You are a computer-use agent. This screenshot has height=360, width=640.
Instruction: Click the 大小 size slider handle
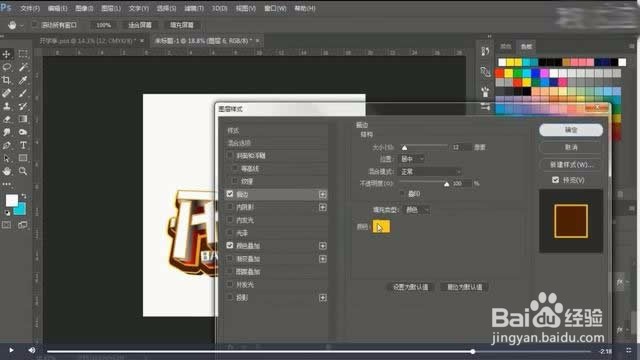pyautogui.click(x=404, y=147)
